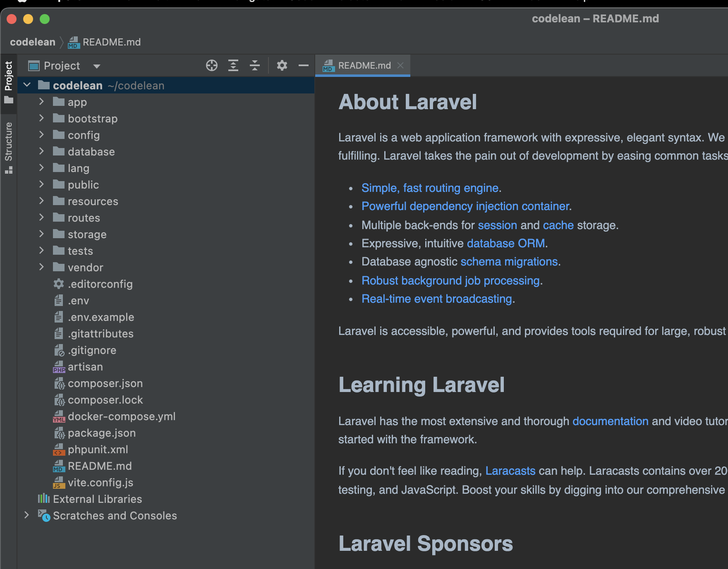Click the 'About Laravel' heading
The image size is (728, 569).
pos(407,102)
